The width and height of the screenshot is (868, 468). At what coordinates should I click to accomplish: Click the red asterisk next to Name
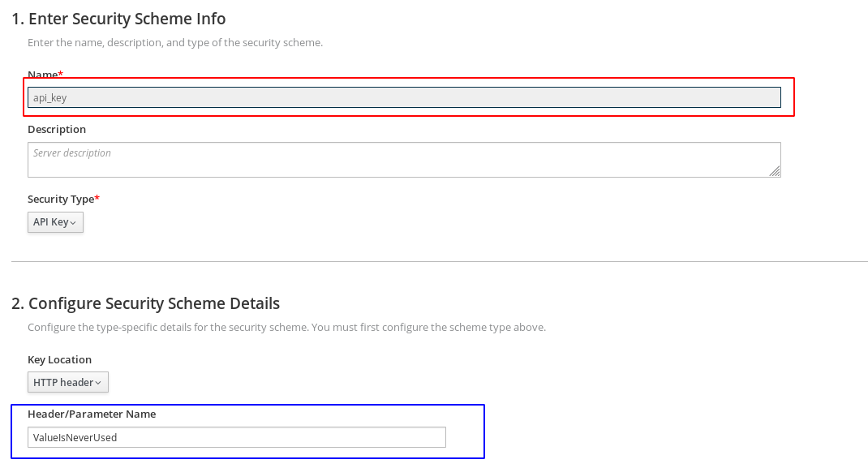click(x=61, y=74)
